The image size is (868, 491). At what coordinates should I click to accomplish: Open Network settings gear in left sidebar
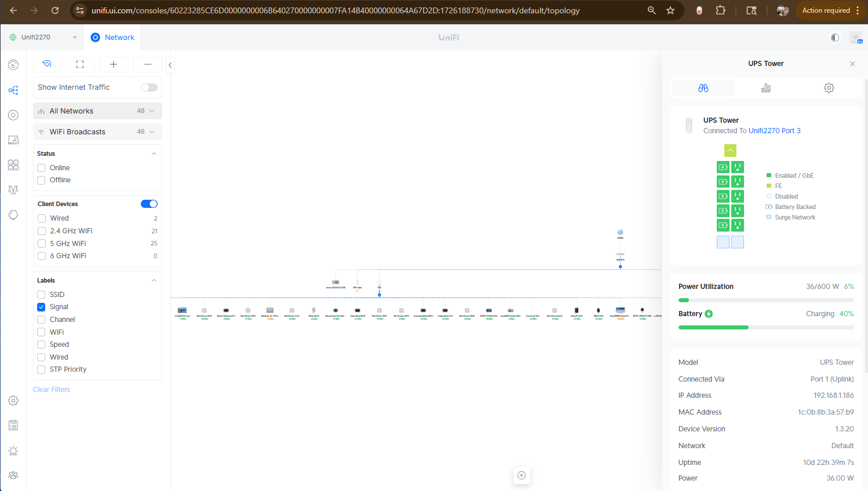pos(13,401)
